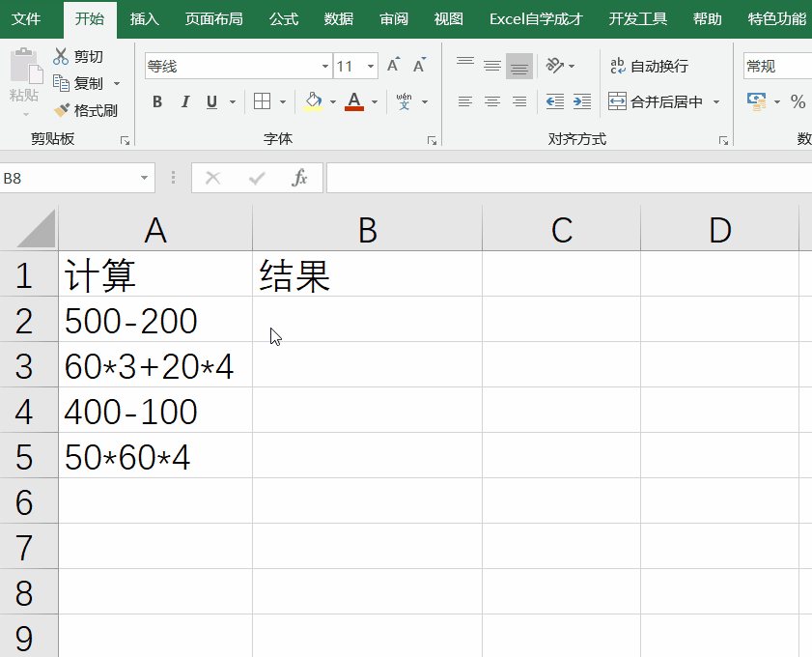Viewport: 812px width, 657px height.
Task: Increase font size with large A icon
Action: coord(393,66)
